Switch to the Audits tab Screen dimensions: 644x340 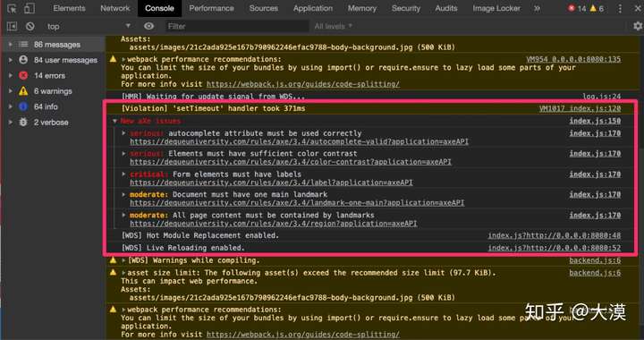[x=446, y=8]
